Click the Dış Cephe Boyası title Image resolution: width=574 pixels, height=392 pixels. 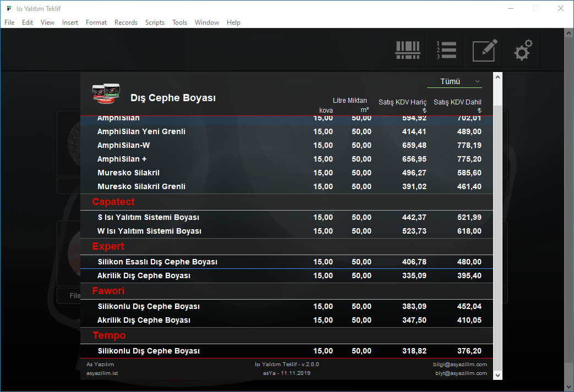click(x=173, y=98)
